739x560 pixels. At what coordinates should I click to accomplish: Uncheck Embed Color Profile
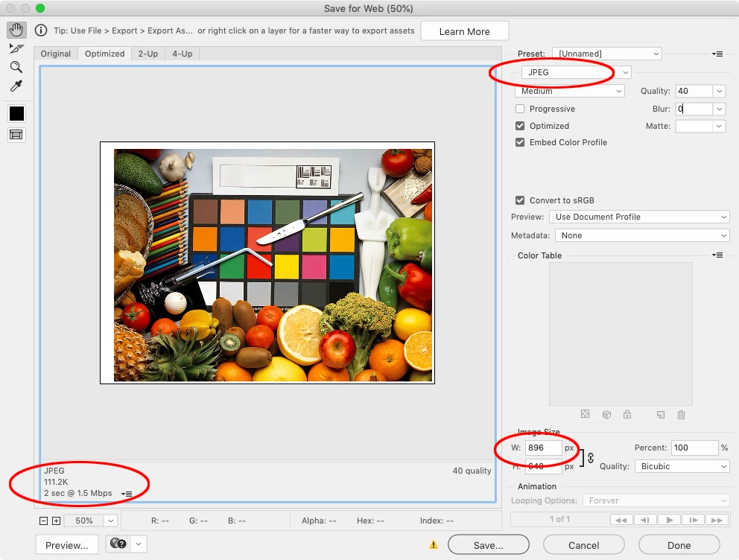(x=520, y=142)
